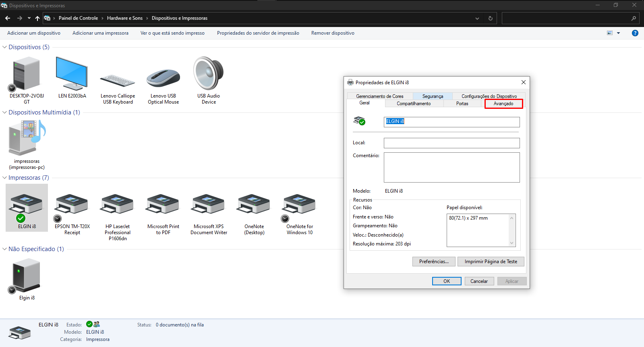Open the Compartilhamento tab
This screenshot has height=347, width=644.
tap(414, 104)
